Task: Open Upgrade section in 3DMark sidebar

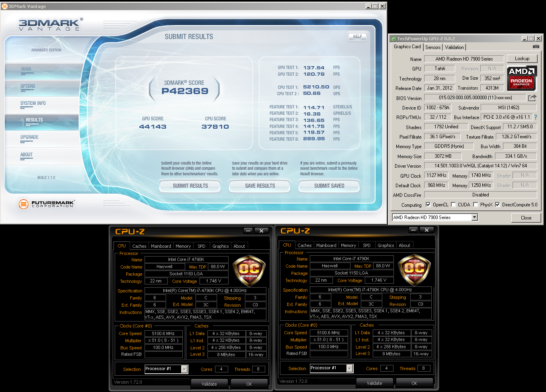Action: pos(42,139)
